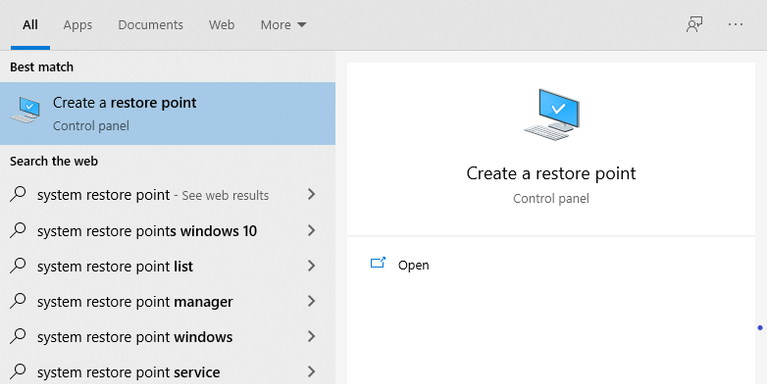Expand the More dropdown
Viewport: 767px width, 384px height.
pos(283,25)
